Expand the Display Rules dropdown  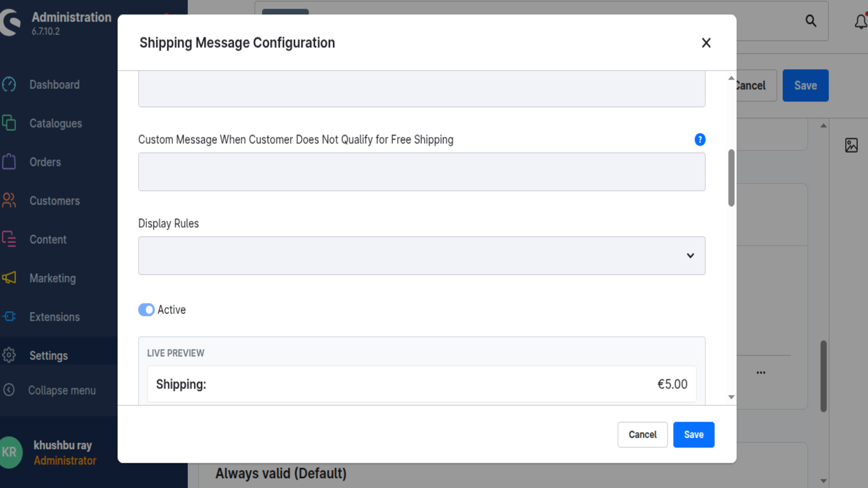pyautogui.click(x=421, y=256)
